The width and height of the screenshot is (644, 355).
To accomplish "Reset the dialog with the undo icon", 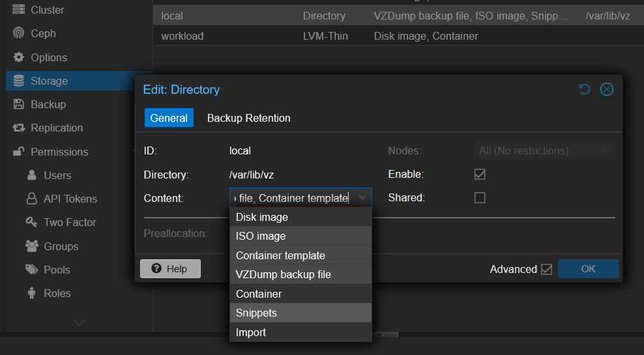I will click(x=585, y=89).
